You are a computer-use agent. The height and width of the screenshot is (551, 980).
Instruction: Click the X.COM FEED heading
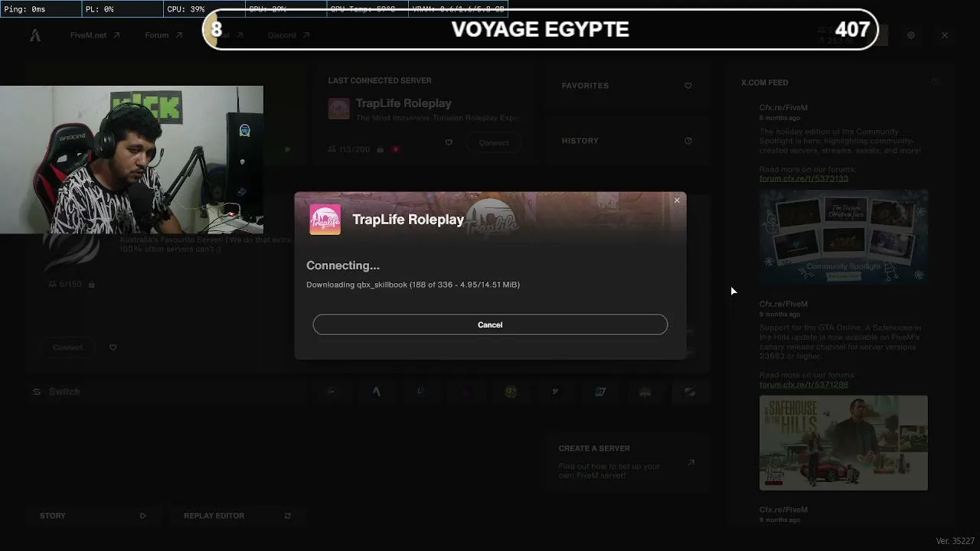coord(764,83)
